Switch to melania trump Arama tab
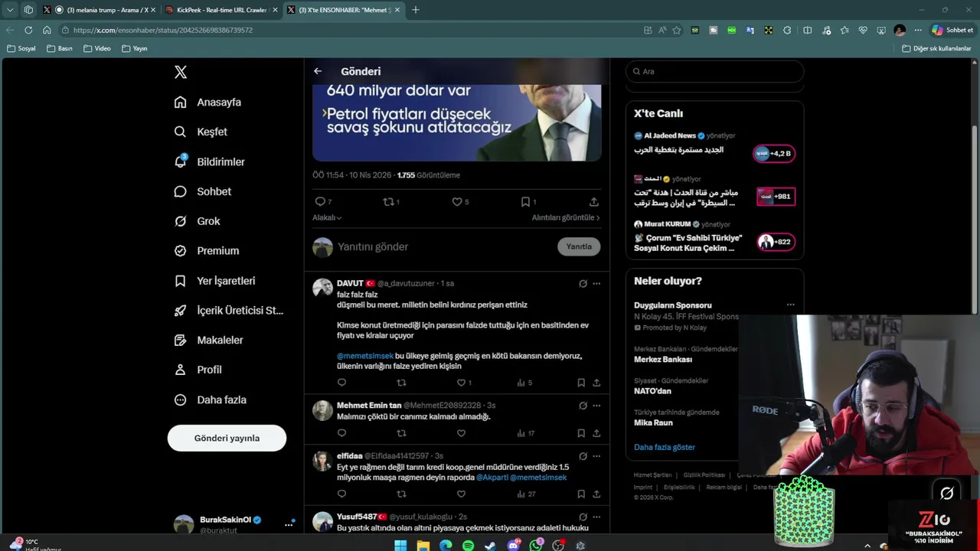Image resolution: width=980 pixels, height=551 pixels. tap(106, 10)
